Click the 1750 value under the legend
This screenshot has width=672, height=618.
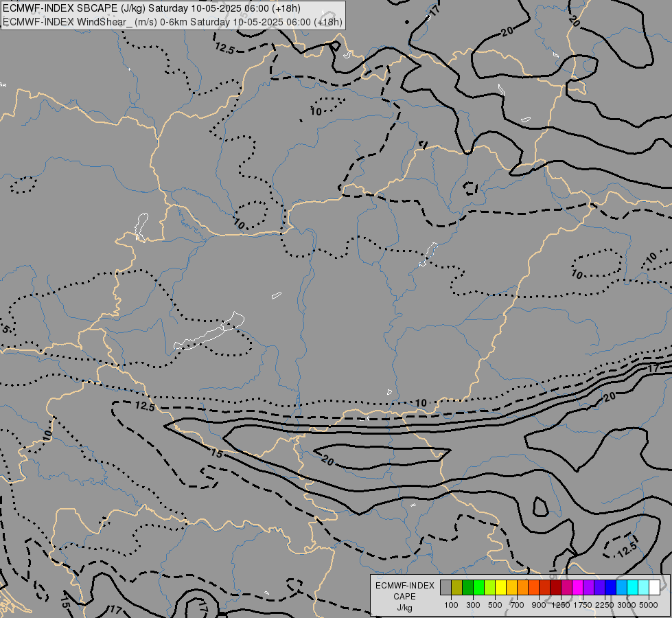point(583,605)
